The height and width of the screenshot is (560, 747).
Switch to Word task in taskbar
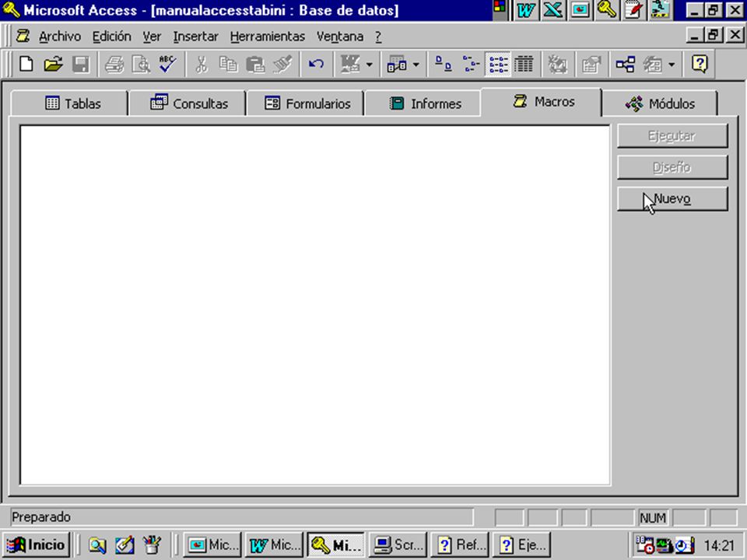click(x=274, y=544)
